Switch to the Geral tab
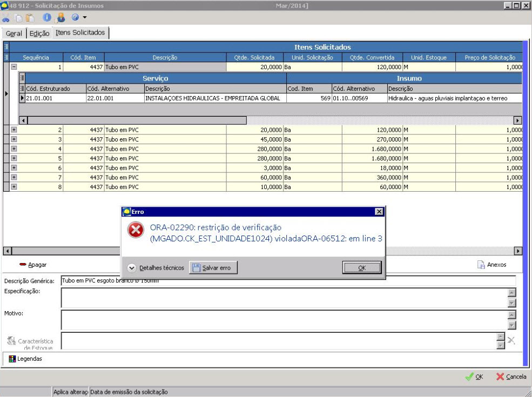532x397 pixels. (x=14, y=33)
